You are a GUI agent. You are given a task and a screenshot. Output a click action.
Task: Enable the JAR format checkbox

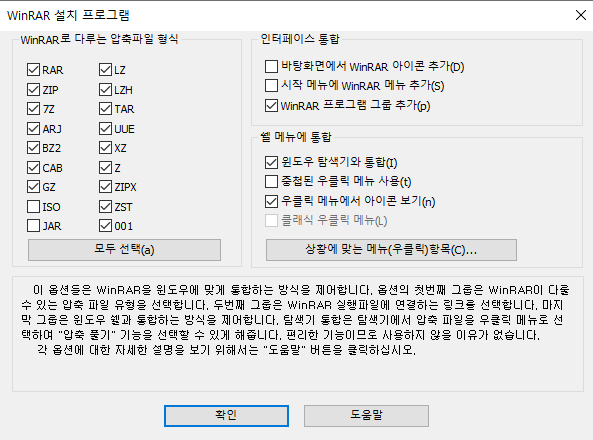(33, 226)
